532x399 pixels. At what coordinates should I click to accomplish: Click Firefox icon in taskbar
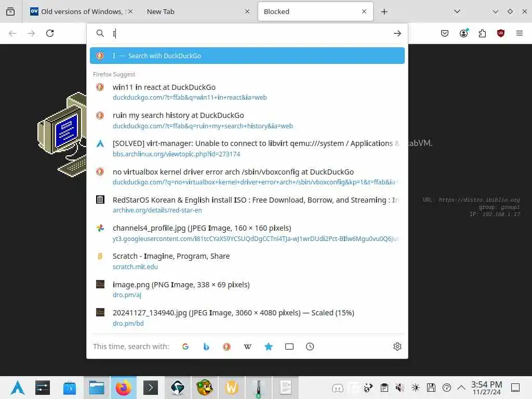[124, 388]
